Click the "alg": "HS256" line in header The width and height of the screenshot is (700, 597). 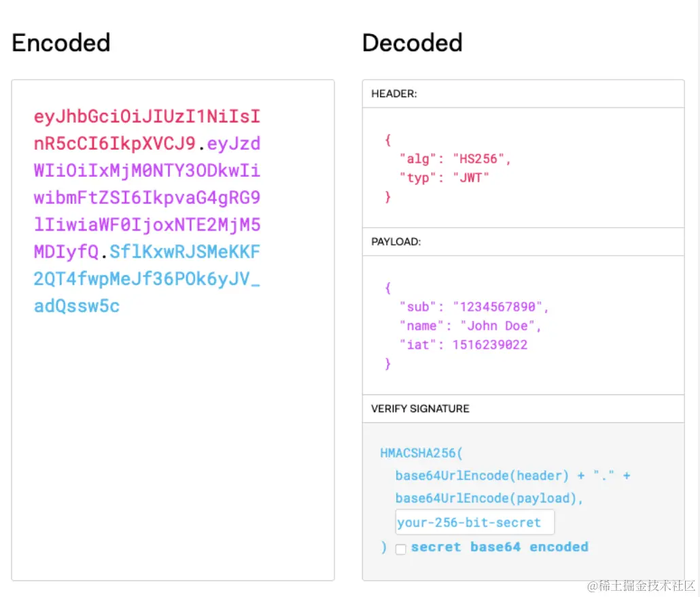455,159
